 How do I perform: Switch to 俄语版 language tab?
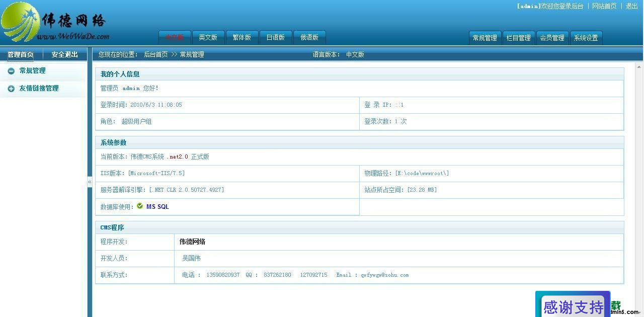click(x=309, y=37)
